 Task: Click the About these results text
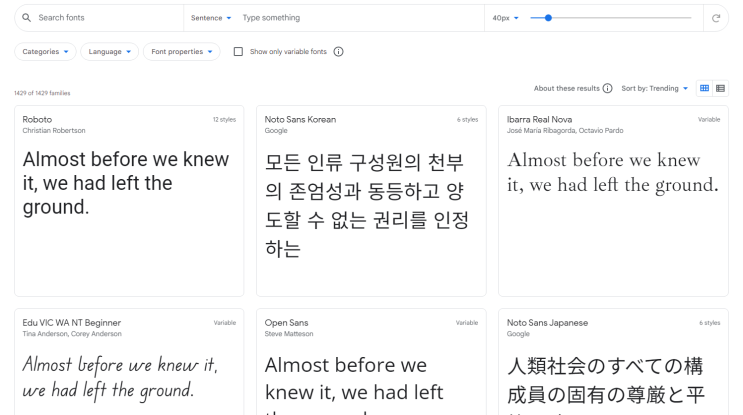pyautogui.click(x=566, y=89)
